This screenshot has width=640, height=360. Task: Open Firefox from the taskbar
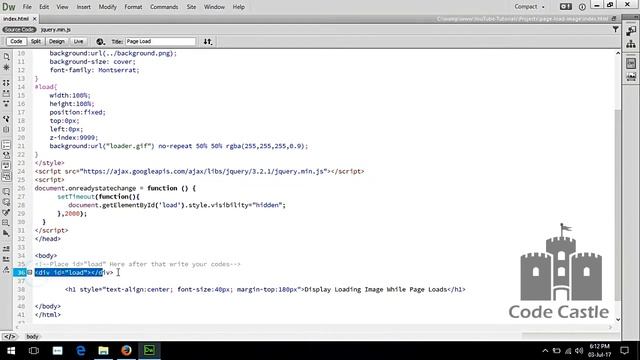click(x=126, y=351)
